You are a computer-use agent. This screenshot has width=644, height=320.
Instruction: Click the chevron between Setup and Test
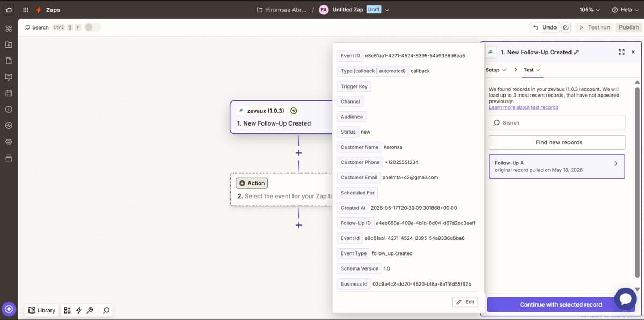pyautogui.click(x=516, y=70)
